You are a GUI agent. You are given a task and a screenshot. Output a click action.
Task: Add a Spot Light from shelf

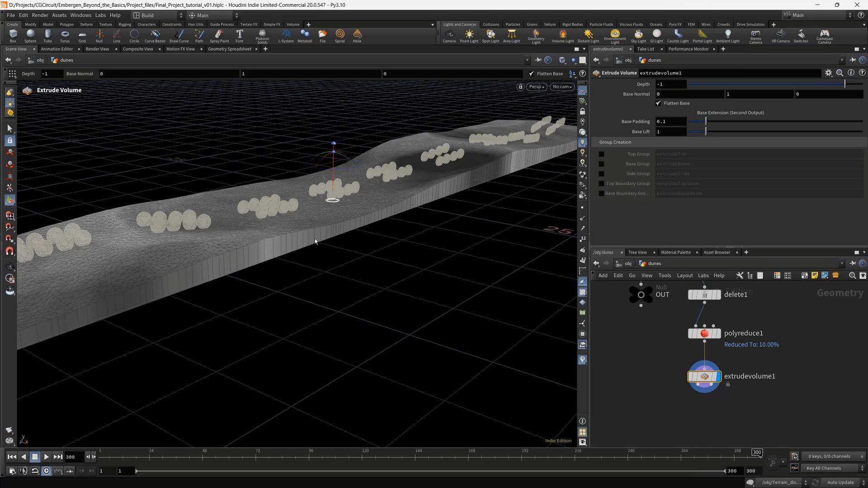pos(490,35)
